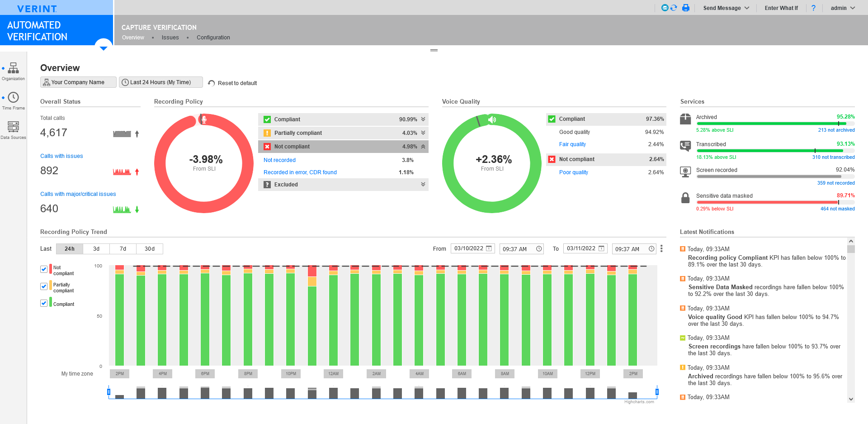
Task: Select the 7d trend range tab
Action: pos(123,249)
